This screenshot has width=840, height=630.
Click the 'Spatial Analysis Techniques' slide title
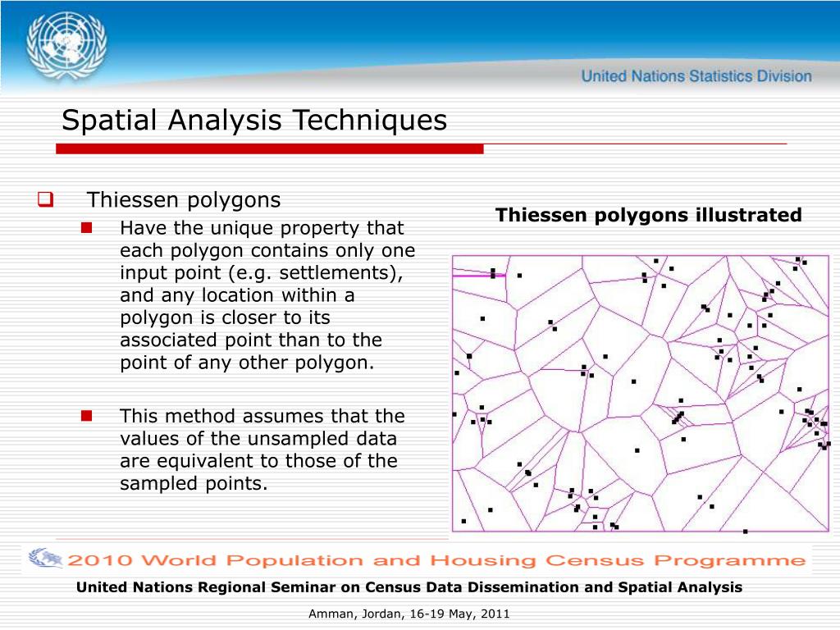[254, 120]
